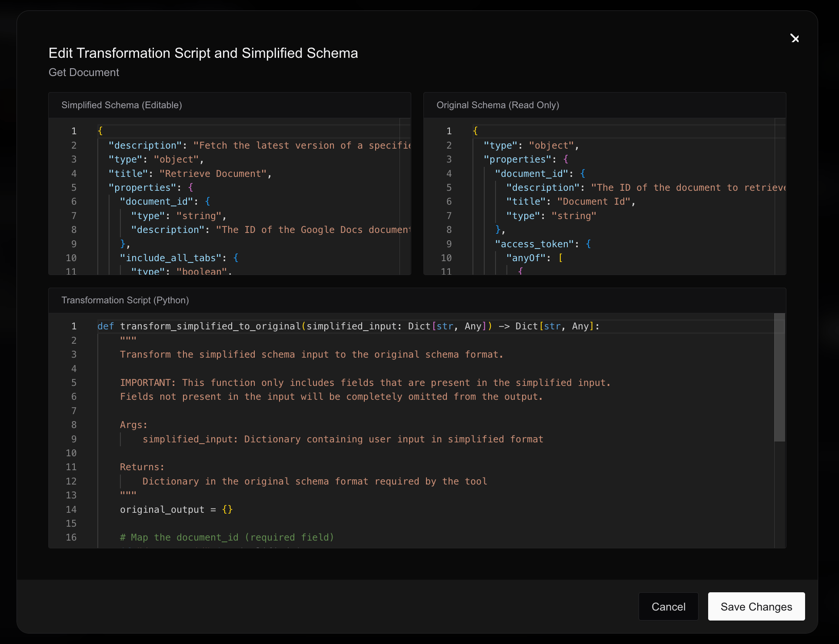Click the "properties": { line in simplified schema
This screenshot has width=839, height=644.
tap(151, 188)
